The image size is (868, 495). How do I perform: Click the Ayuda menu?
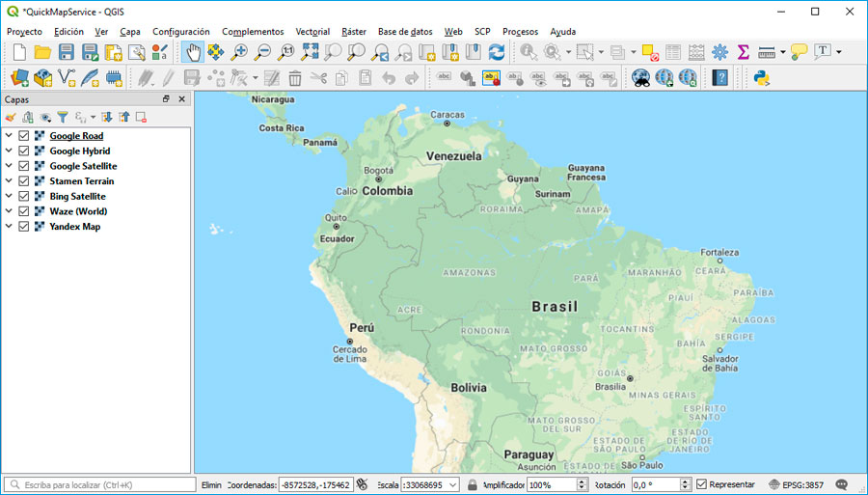tap(563, 32)
